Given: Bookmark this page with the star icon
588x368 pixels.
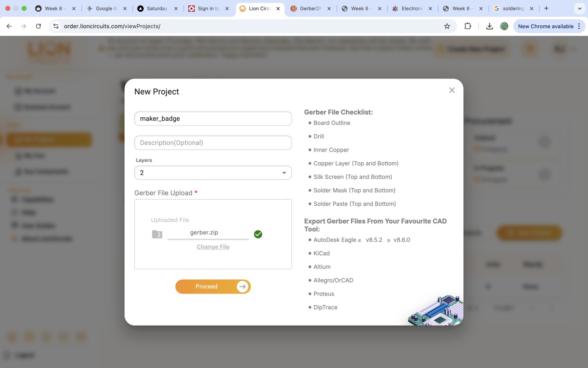Looking at the screenshot, I should [447, 26].
